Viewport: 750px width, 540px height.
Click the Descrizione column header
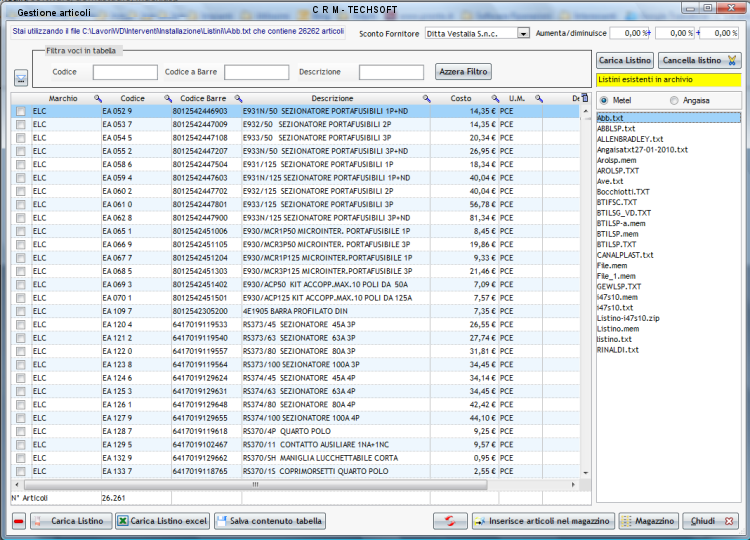pyautogui.click(x=332, y=99)
